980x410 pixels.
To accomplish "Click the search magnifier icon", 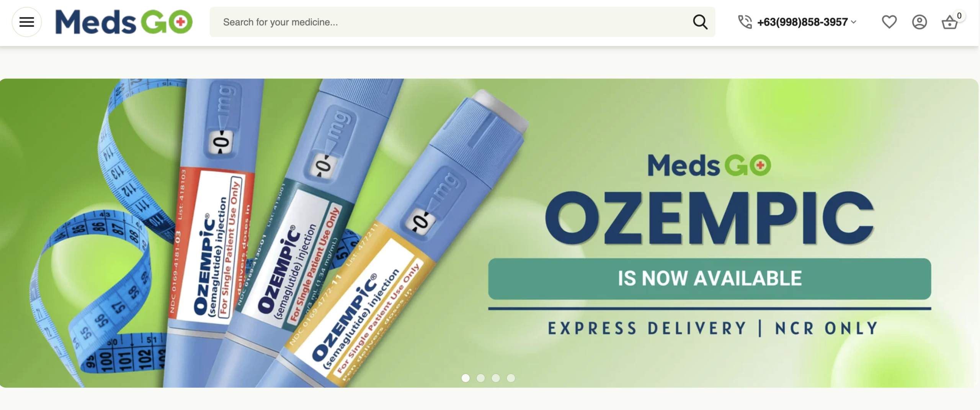I will pos(700,22).
